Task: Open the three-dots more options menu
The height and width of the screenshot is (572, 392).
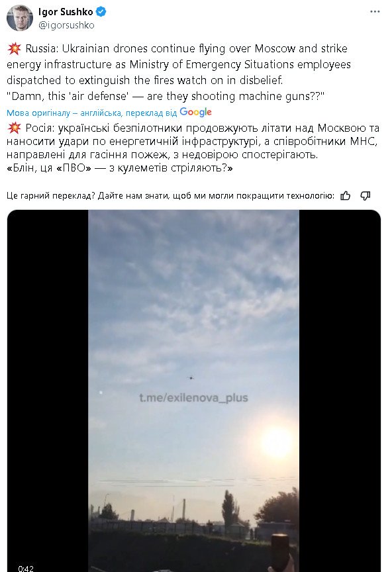Action: coord(375,12)
